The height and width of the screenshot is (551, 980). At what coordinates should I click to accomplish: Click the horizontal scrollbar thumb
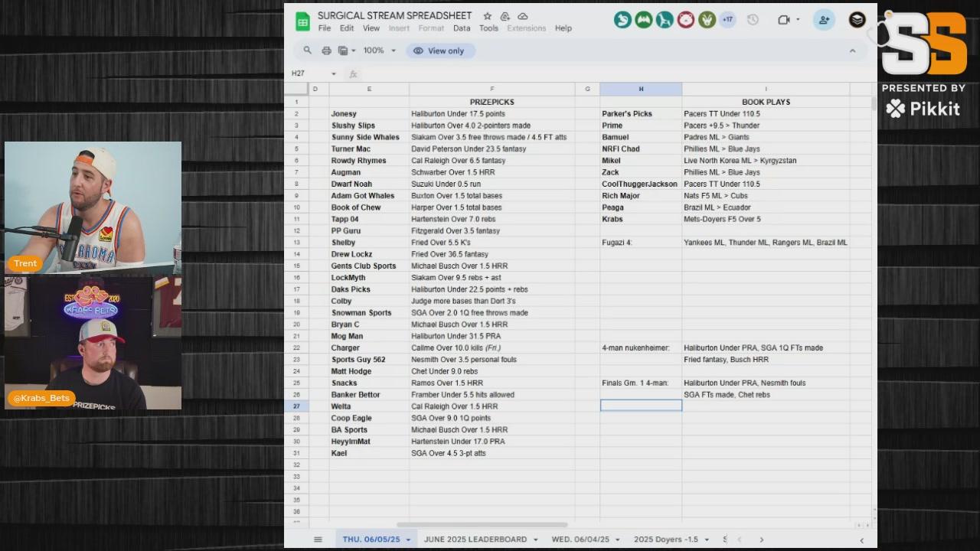point(481,525)
